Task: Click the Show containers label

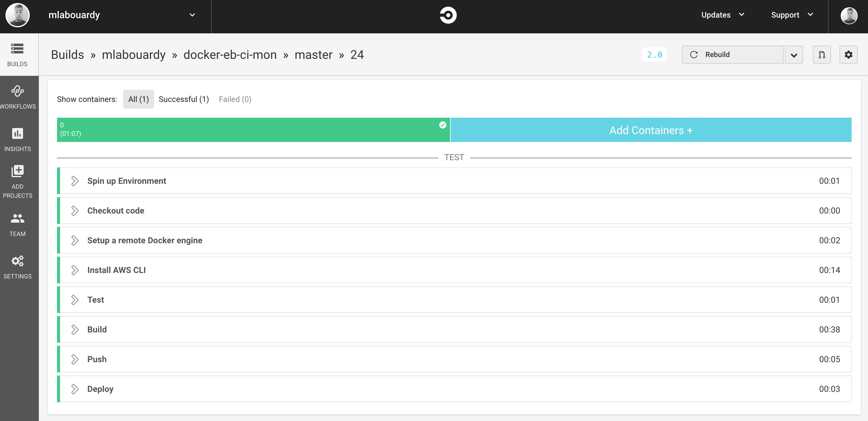Action: tap(87, 99)
